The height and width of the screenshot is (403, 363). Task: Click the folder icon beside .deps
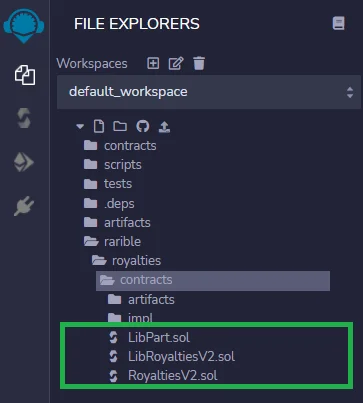click(90, 203)
